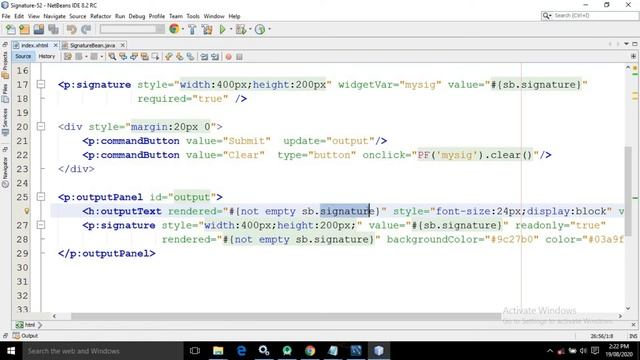Image resolution: width=640 pixels, height=360 pixels.
Task: Click the Build Project hammer icon
Action: pos(192,29)
